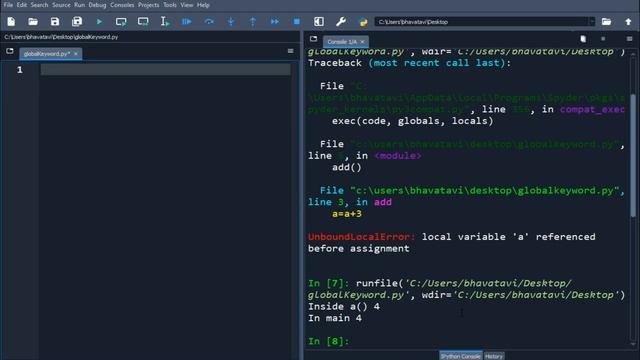Open the File menu
640x360 pixels.
click(x=8, y=5)
